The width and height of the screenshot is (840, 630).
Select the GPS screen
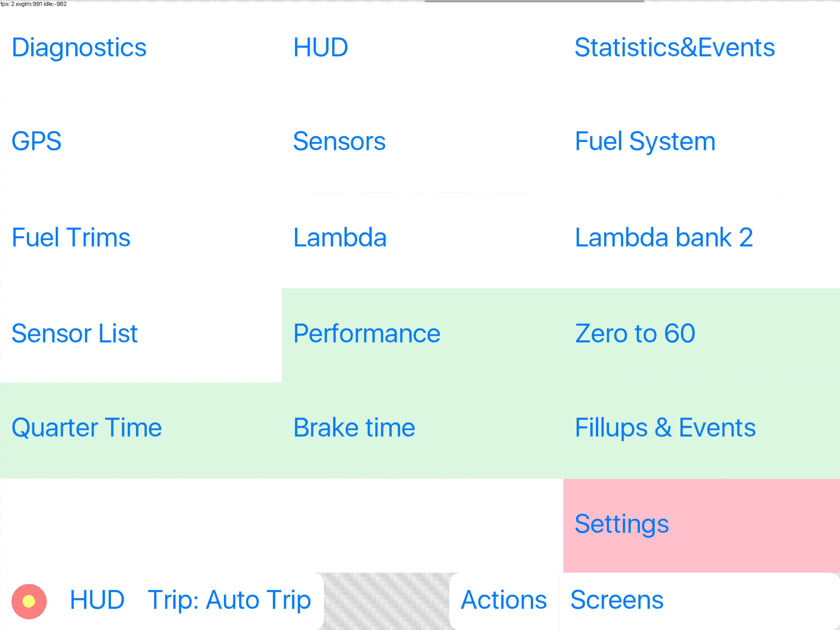tap(37, 142)
